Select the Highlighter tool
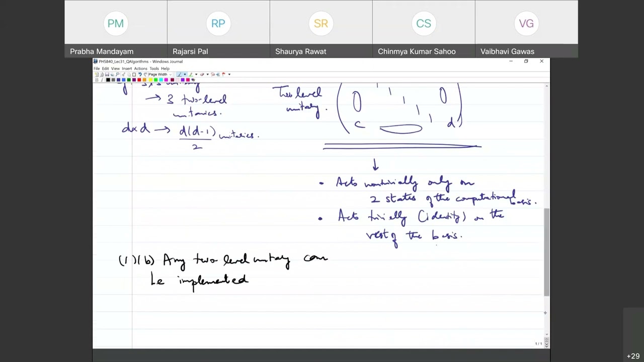Viewport: 644px width, 362px height. (191, 74)
